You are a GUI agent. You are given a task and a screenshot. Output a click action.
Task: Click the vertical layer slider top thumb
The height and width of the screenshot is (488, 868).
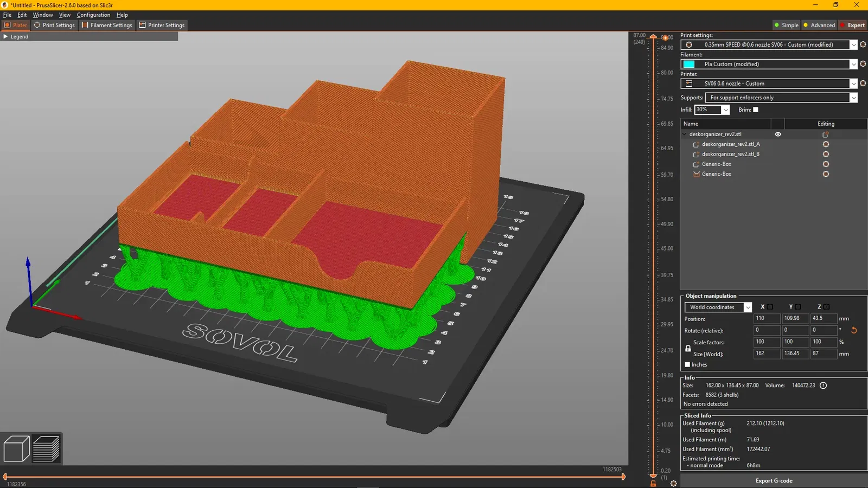pos(653,37)
